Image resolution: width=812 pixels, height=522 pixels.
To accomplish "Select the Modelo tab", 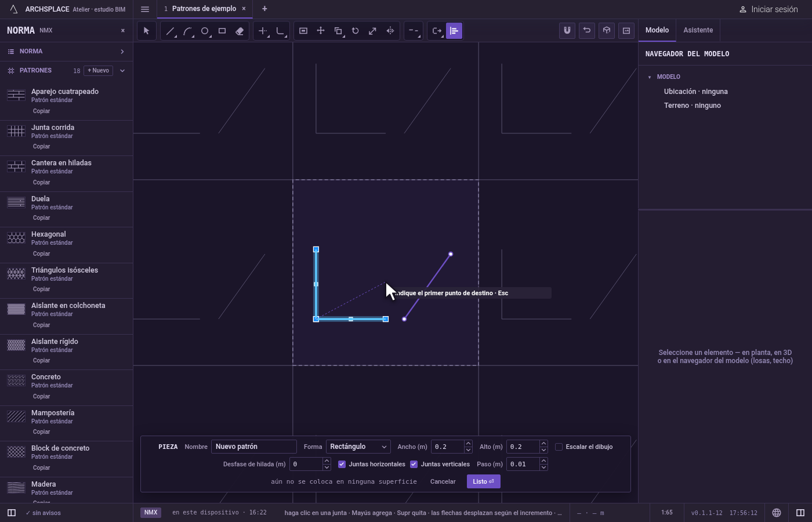I will tap(657, 30).
